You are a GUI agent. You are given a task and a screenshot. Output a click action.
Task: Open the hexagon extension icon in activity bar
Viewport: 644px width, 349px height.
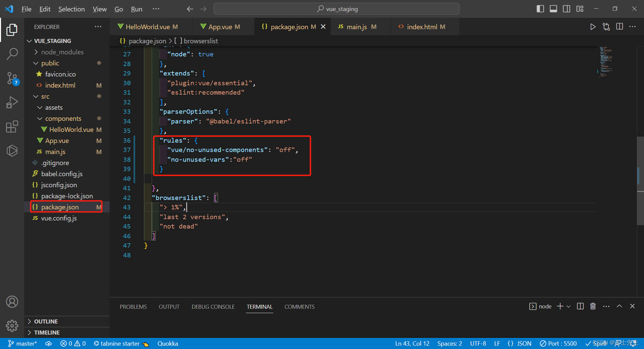pyautogui.click(x=12, y=151)
